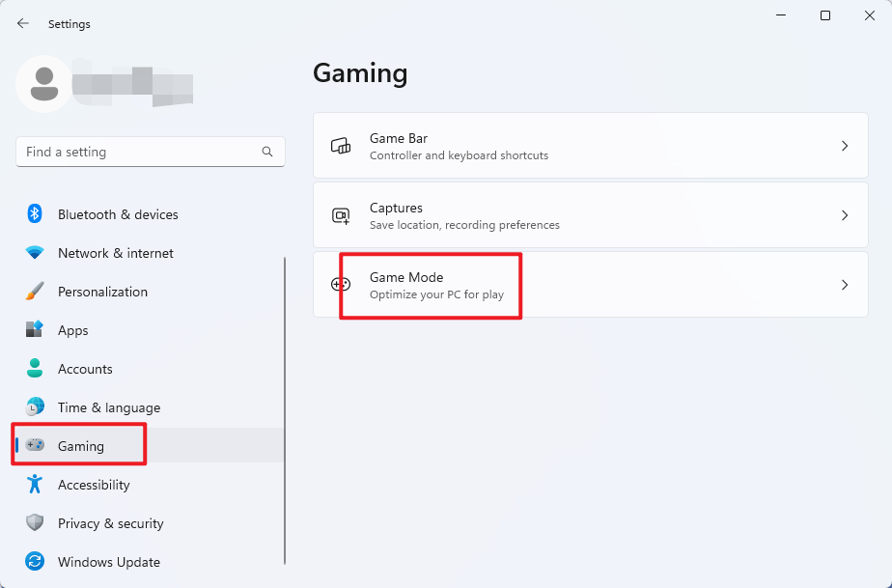
Task: Click the Privacy & security shield icon
Action: 35,523
